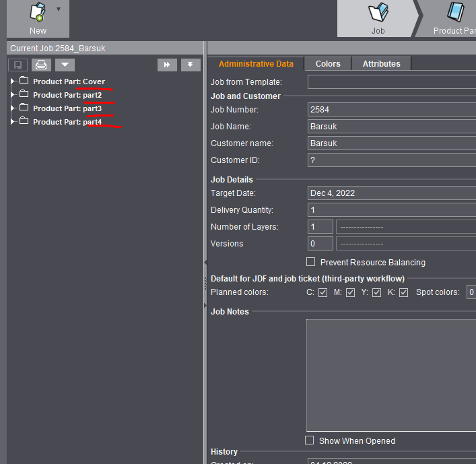Switch to the Colors tab
This screenshot has height=464, width=476.
(328, 64)
